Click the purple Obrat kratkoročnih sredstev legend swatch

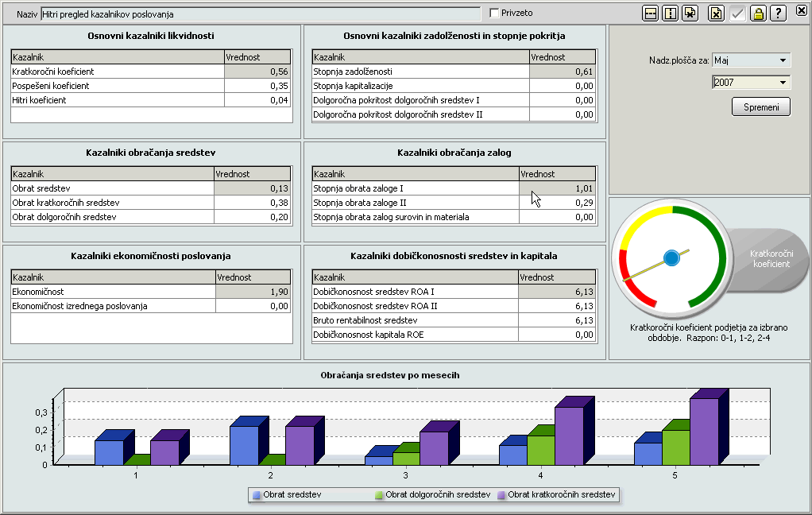501,495
